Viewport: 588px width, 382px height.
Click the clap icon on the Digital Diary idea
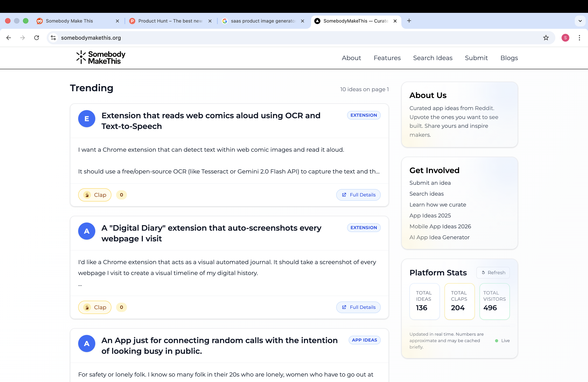[87, 307]
